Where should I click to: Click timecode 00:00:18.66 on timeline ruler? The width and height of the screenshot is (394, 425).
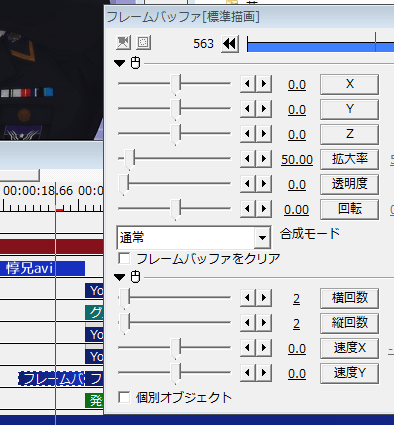coord(38,191)
